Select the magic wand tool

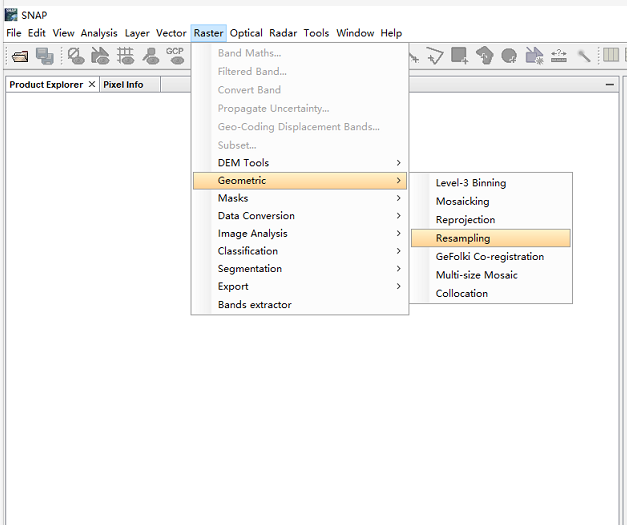click(583, 56)
